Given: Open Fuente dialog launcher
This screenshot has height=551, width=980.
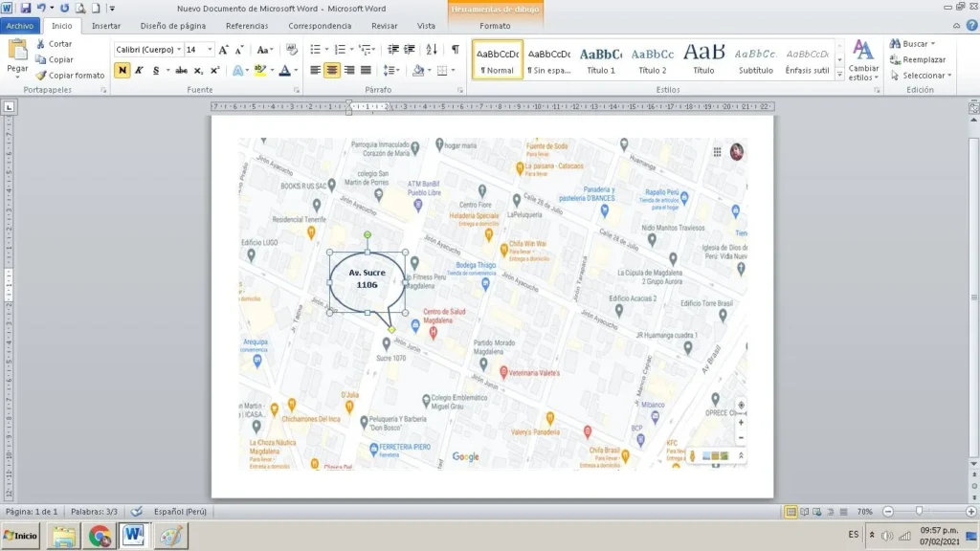Looking at the screenshot, I should [297, 91].
